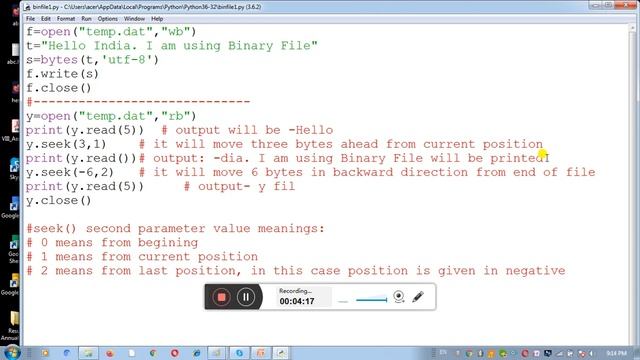Click the line f.write(s)

pos(62,74)
